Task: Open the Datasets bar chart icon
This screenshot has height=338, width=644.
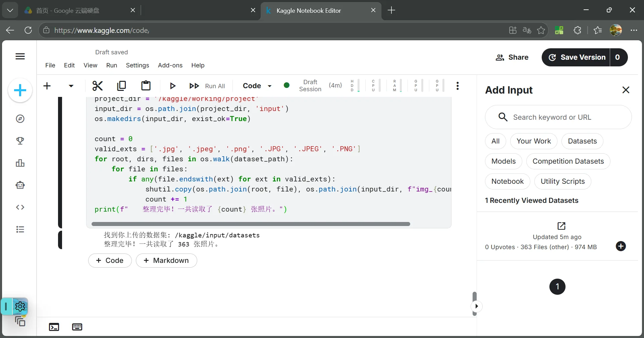Action: (20, 163)
